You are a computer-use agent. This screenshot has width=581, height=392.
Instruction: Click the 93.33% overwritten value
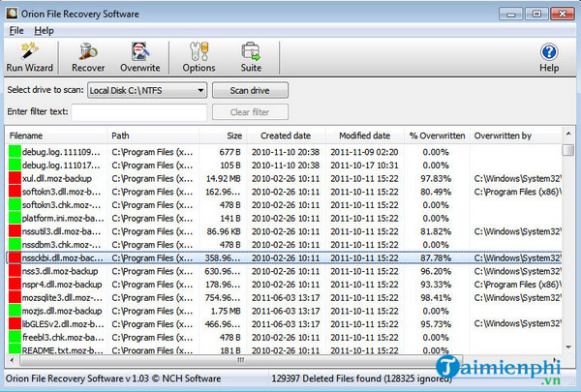(436, 285)
